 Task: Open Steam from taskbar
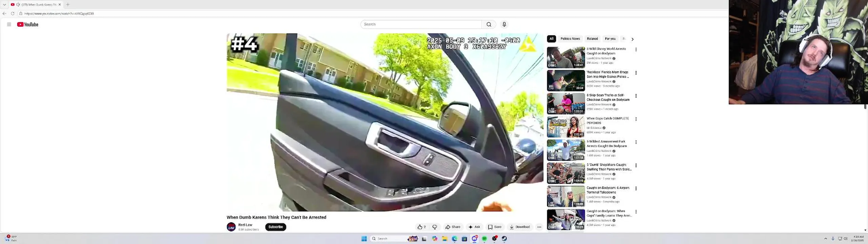click(505, 239)
